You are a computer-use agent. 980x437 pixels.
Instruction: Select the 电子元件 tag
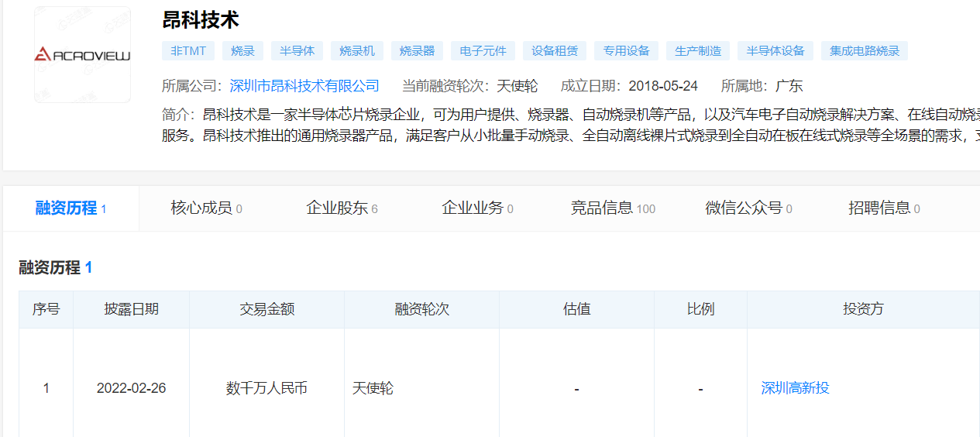point(483,51)
